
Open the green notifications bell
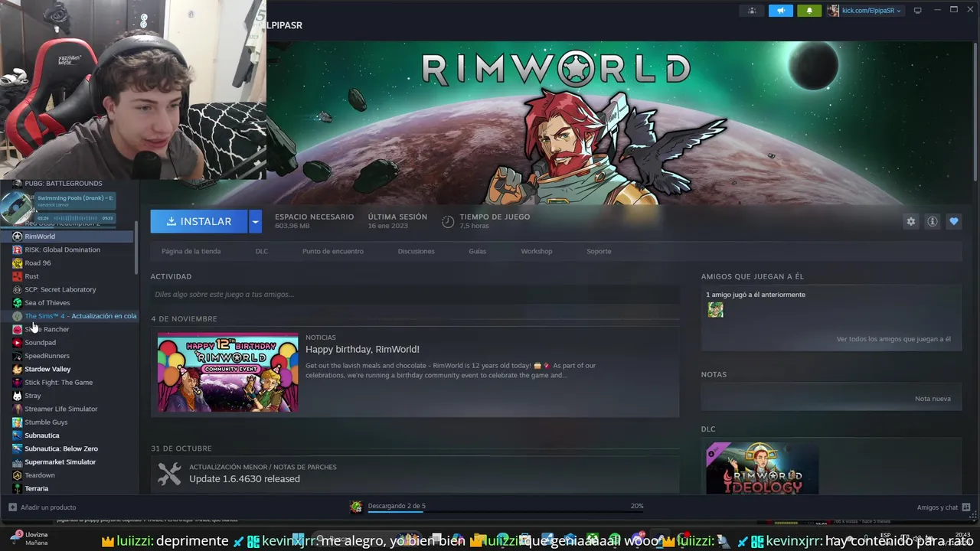809,11
